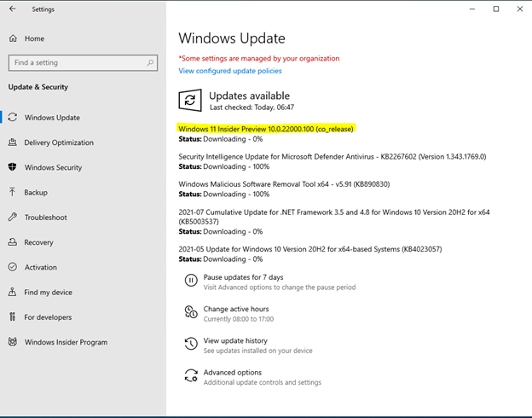The height and width of the screenshot is (418, 532).
Task: Click the Backup arrow icon
Action: (13, 192)
